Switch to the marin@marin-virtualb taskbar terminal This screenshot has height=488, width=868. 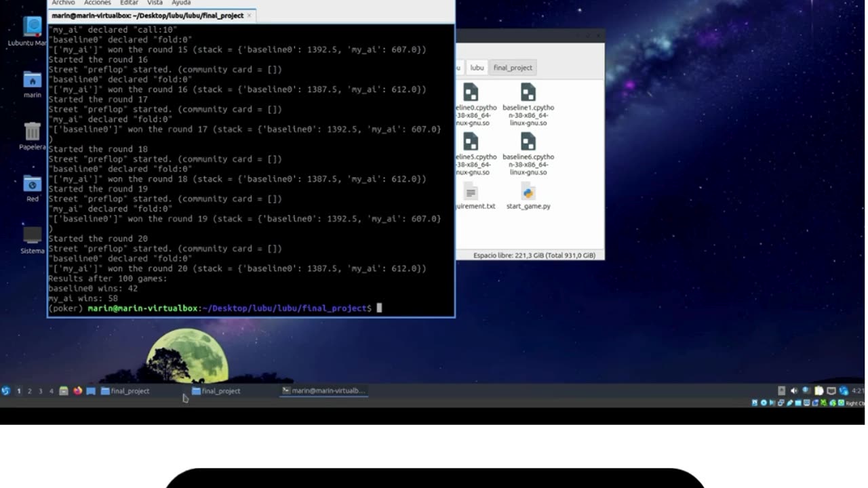[x=323, y=391]
